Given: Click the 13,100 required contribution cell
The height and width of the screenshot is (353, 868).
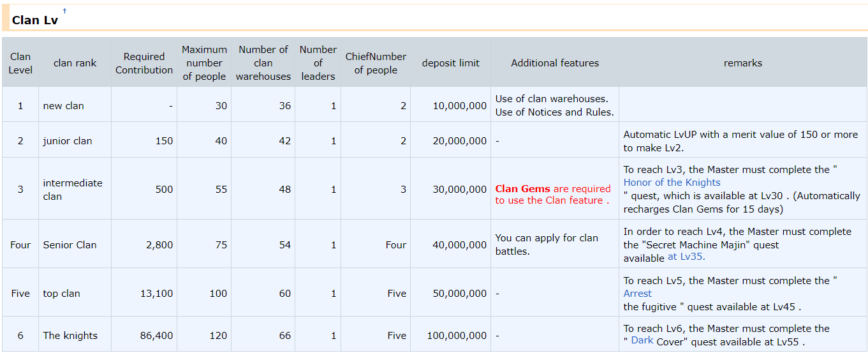Looking at the screenshot, I should (x=156, y=294).
